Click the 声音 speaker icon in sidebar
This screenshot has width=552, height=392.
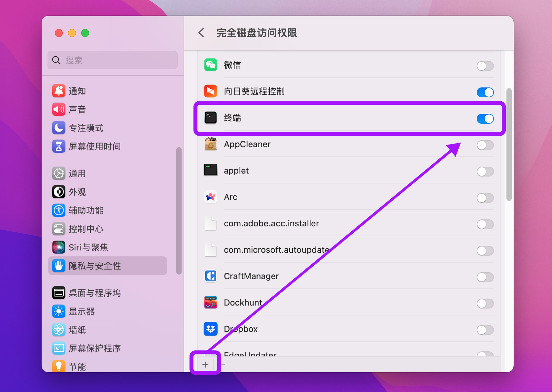(x=59, y=110)
